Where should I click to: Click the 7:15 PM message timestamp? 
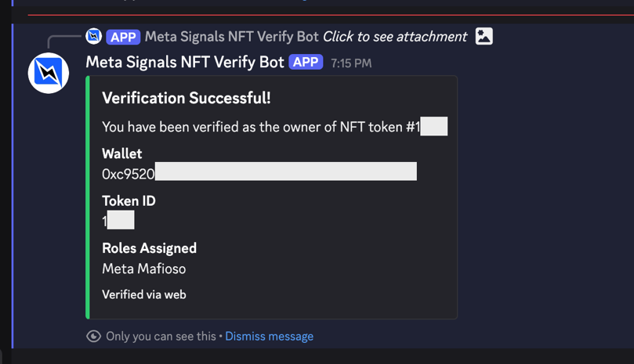(351, 63)
